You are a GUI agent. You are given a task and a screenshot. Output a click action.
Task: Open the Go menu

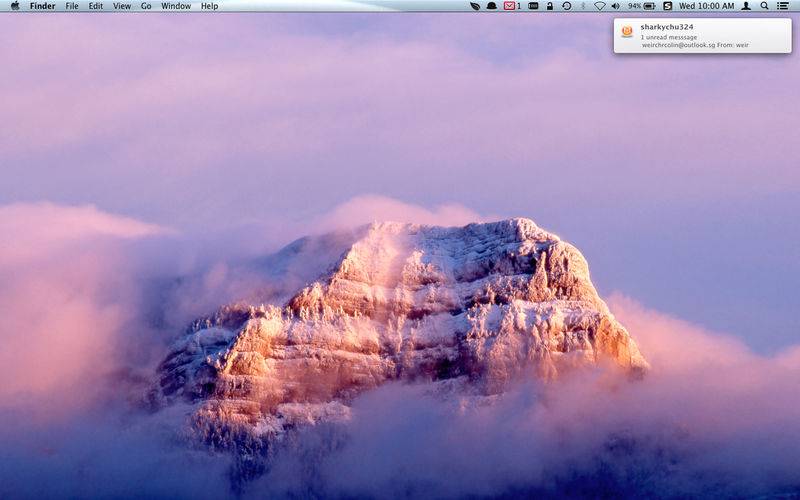(x=146, y=6)
